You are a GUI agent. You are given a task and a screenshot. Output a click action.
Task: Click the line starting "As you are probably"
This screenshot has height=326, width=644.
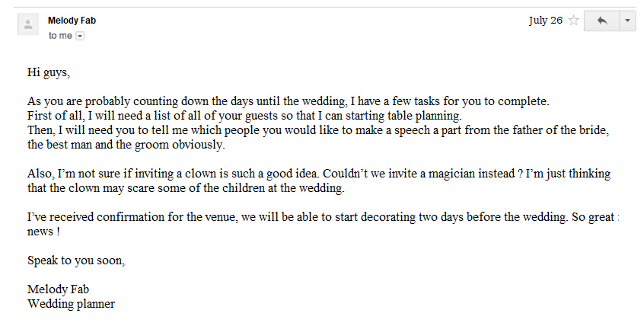pos(288,101)
